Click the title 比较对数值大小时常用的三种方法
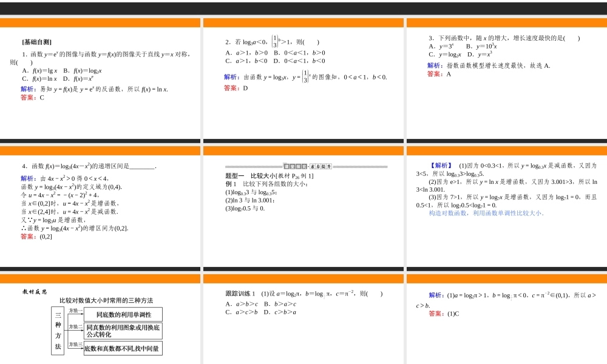The height and width of the screenshot is (364, 607). pos(106,300)
